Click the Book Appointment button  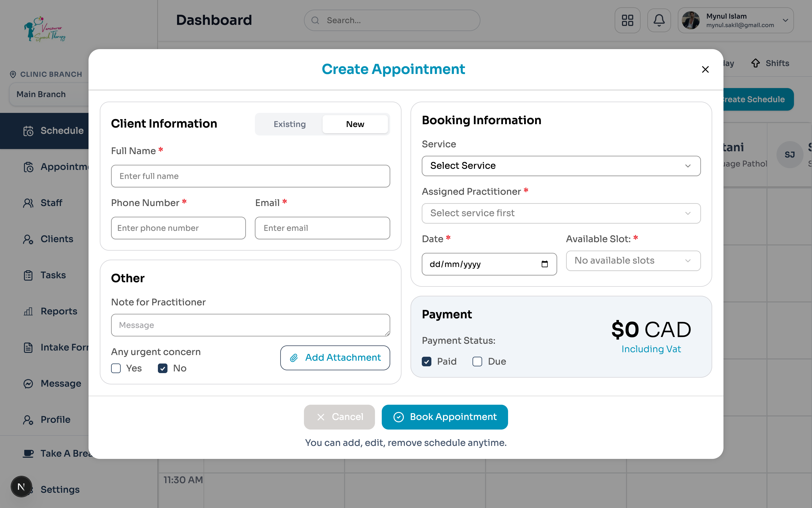[445, 417]
